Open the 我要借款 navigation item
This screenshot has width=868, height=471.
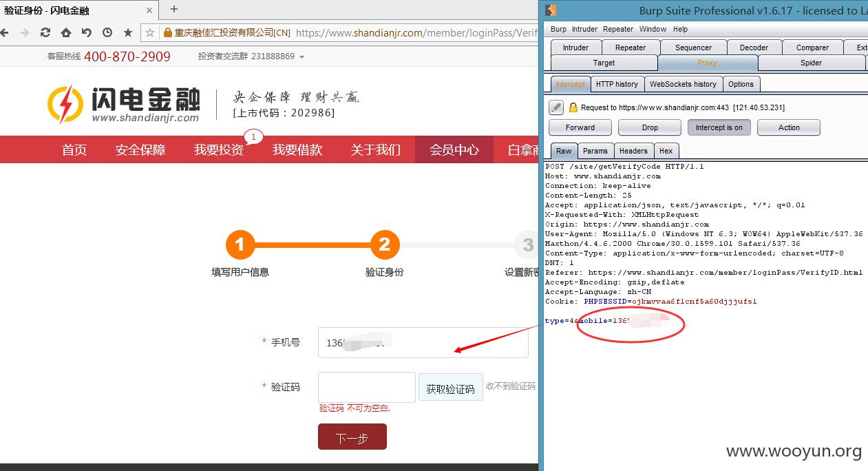297,149
